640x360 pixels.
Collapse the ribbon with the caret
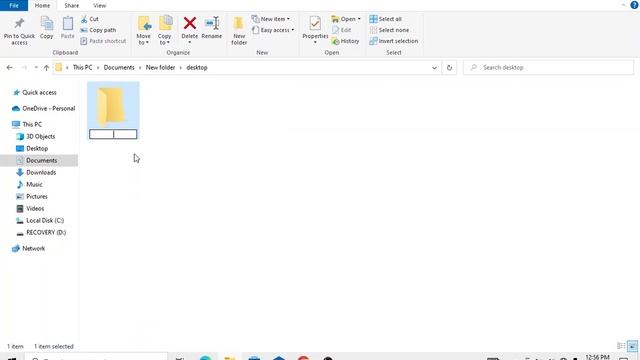623,5
